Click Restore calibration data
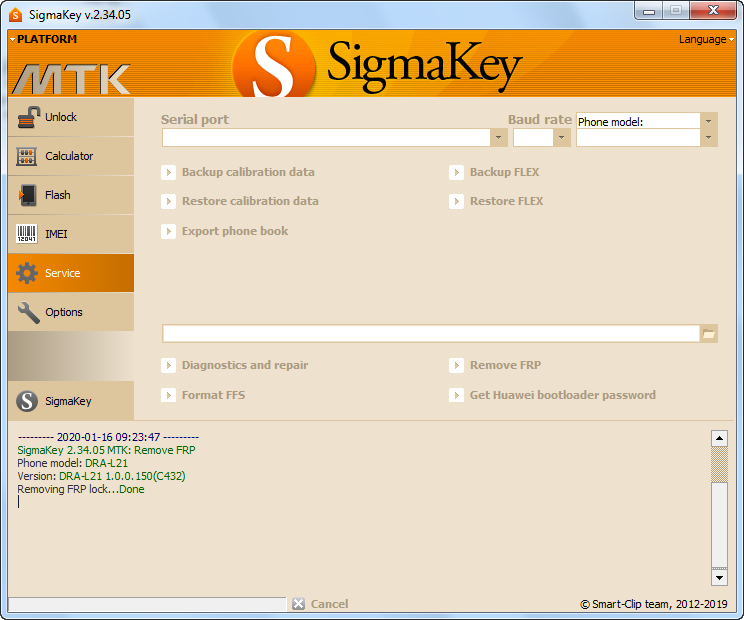Image resolution: width=744 pixels, height=620 pixels. (250, 201)
